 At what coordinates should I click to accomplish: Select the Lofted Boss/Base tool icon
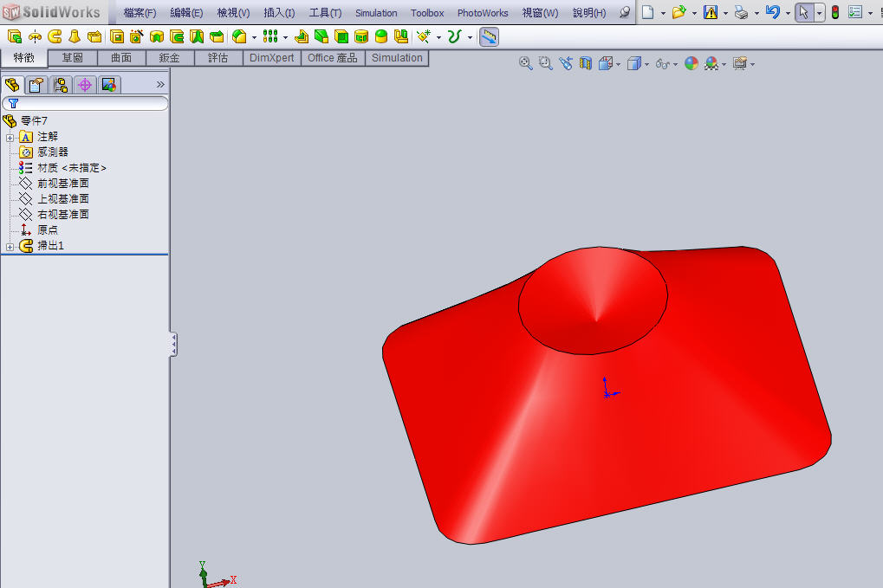75,37
